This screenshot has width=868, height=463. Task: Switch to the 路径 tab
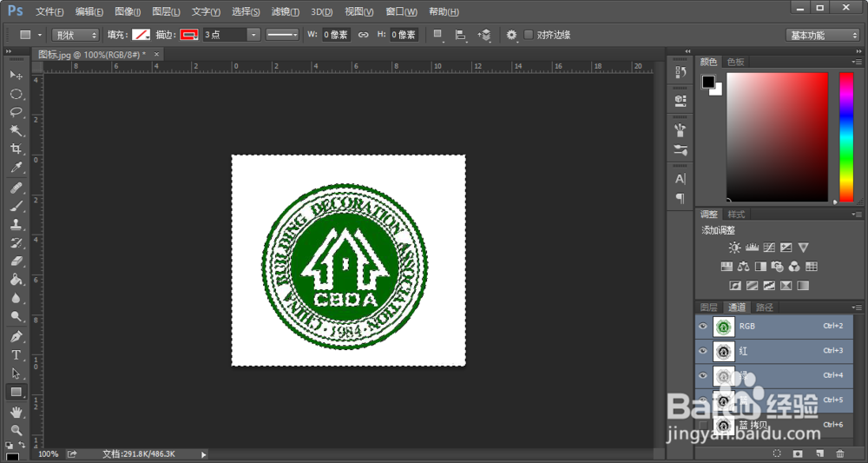click(765, 308)
